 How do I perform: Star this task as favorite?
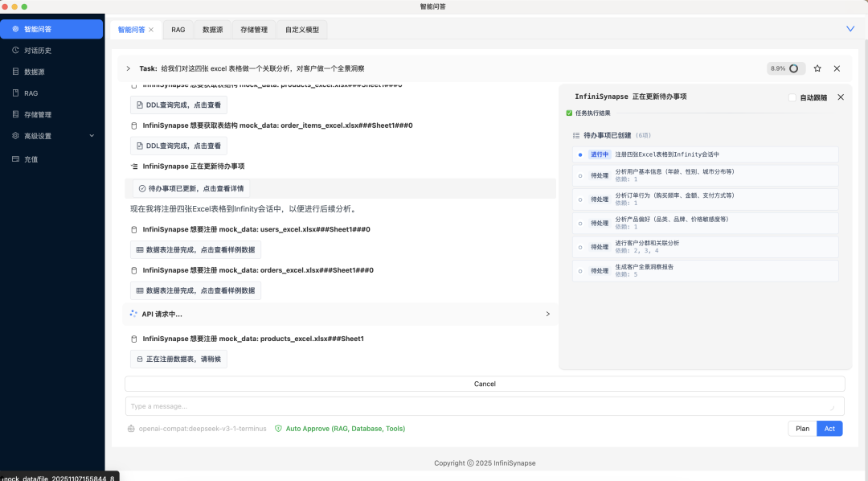(817, 68)
